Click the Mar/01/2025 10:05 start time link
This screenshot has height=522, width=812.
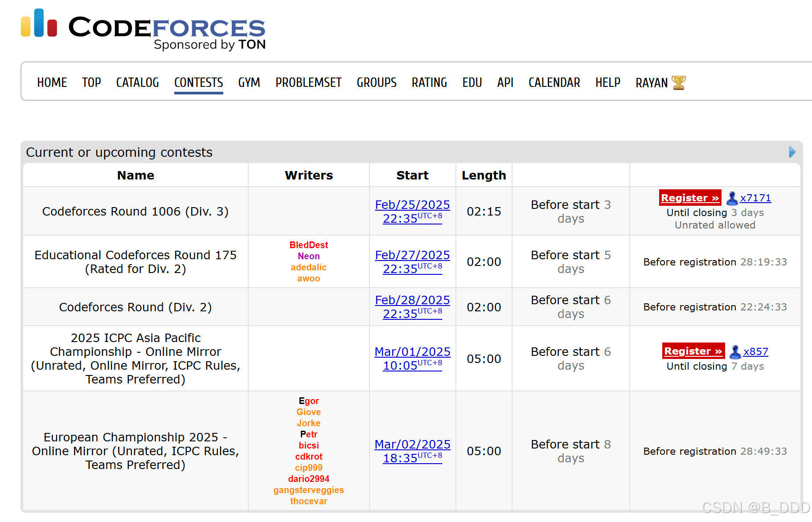coord(412,359)
